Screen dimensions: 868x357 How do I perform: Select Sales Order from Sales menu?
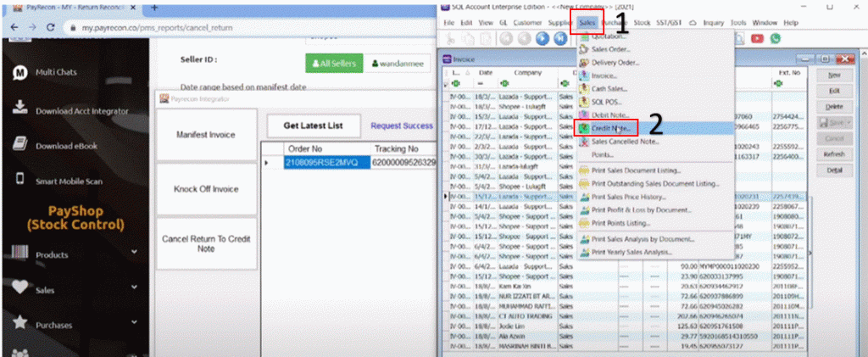pos(655,49)
